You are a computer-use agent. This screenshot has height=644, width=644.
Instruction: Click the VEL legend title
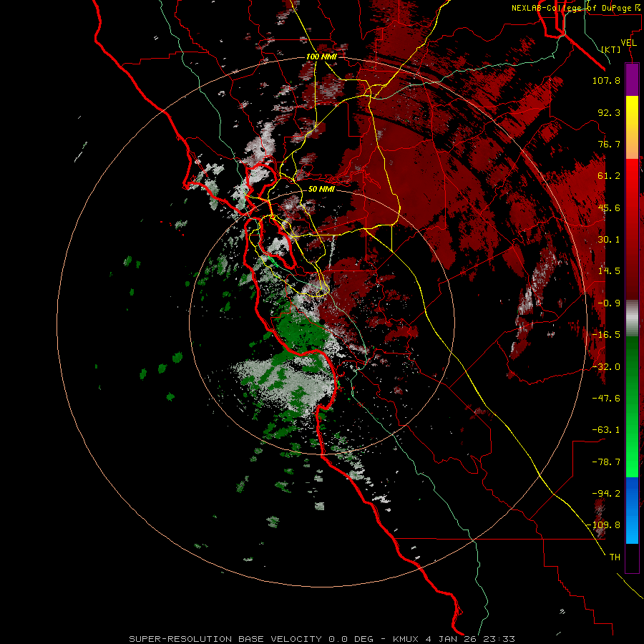(x=628, y=43)
